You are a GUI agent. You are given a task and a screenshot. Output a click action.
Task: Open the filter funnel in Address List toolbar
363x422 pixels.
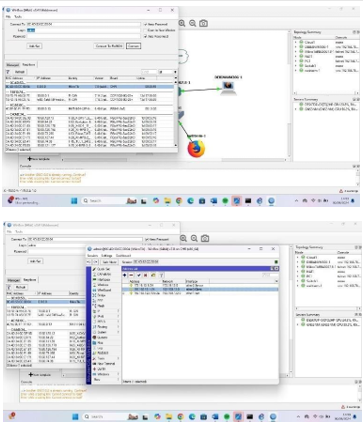coord(161,275)
